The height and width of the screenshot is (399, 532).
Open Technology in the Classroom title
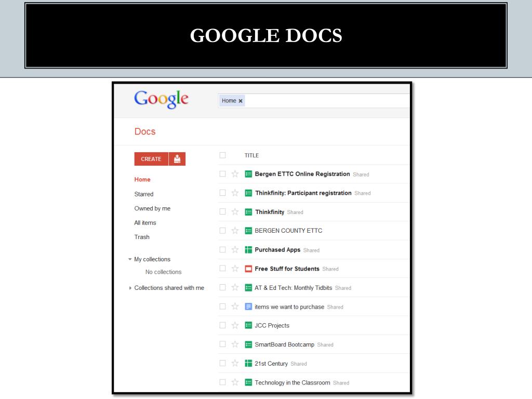click(x=292, y=382)
